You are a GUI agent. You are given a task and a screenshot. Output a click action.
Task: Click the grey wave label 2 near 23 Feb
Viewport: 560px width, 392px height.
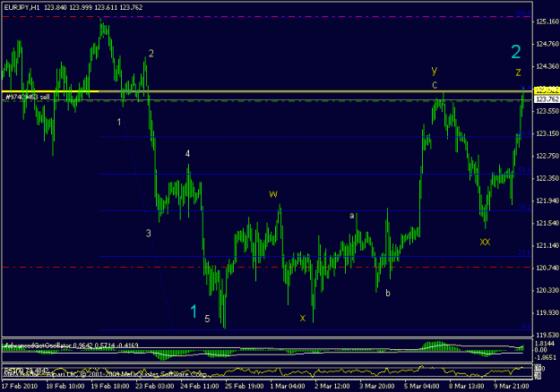(151, 54)
